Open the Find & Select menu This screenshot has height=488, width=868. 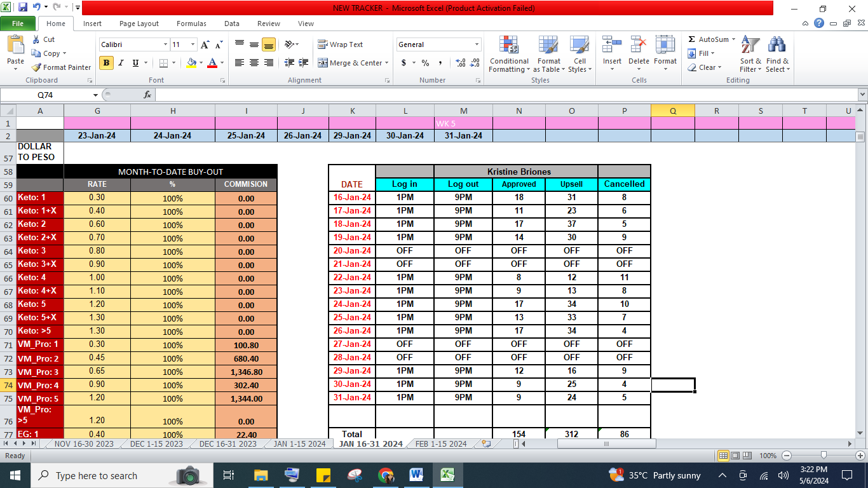[x=777, y=54]
